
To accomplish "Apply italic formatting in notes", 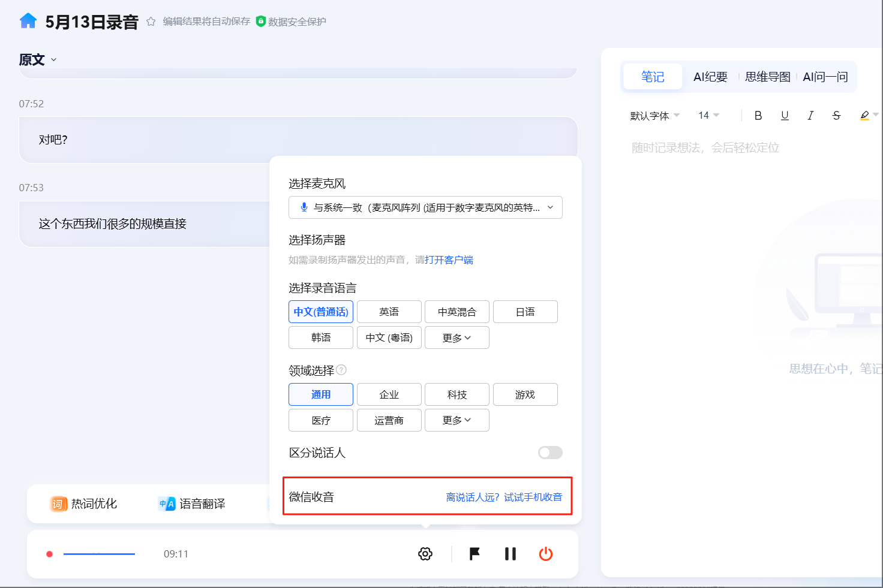I will (810, 116).
